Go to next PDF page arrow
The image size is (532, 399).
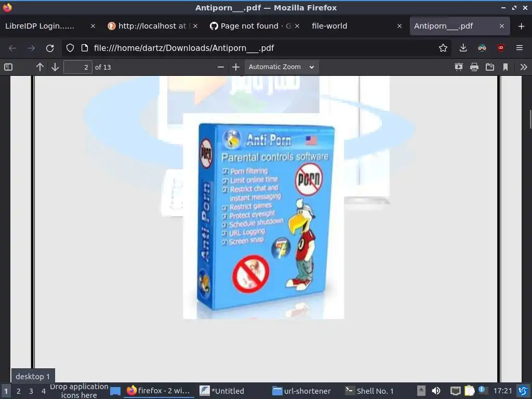tap(55, 67)
